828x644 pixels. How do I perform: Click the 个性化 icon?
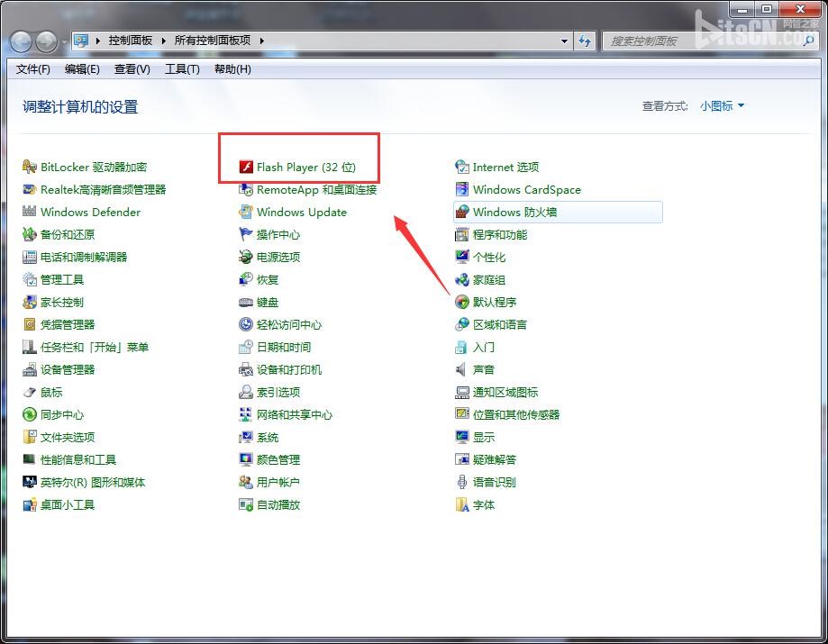click(x=462, y=257)
